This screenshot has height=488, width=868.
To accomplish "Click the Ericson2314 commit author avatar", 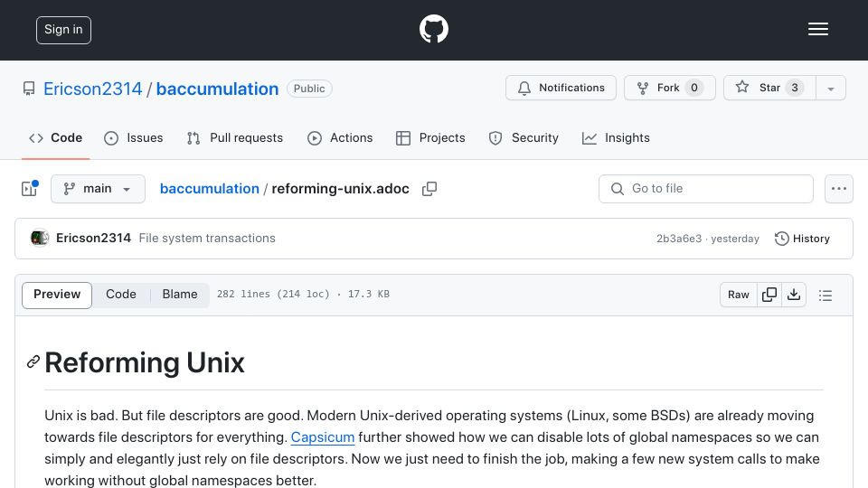I will (x=40, y=238).
